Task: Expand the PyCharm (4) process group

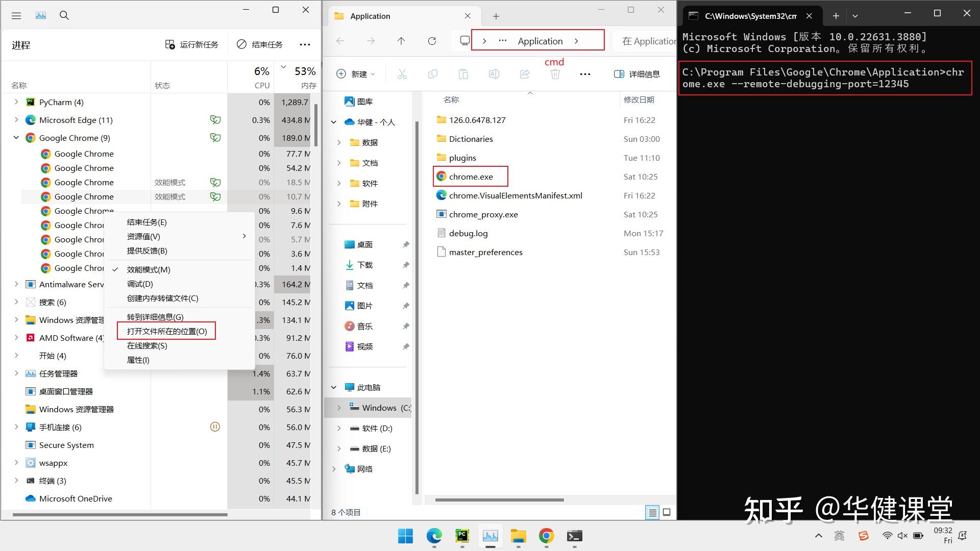Action: [16, 102]
